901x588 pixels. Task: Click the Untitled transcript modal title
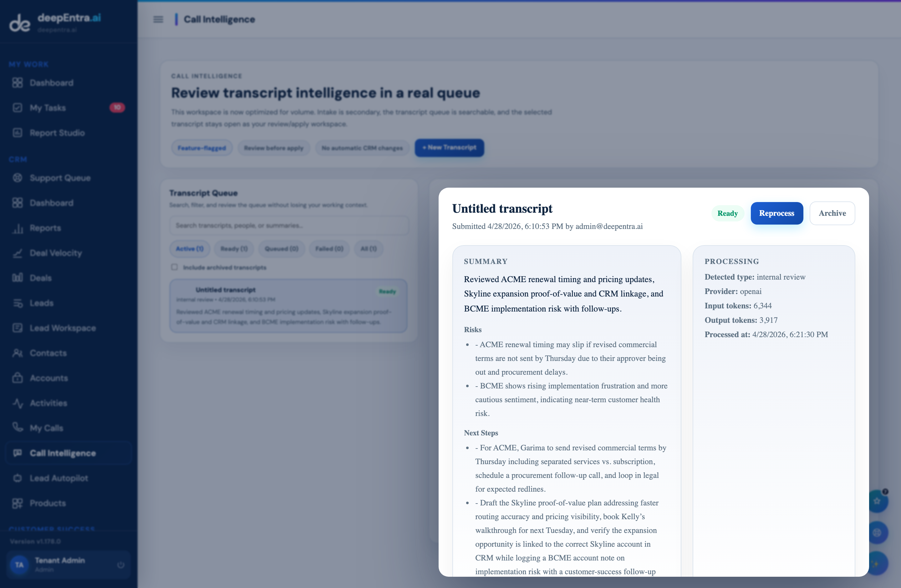tap(502, 209)
